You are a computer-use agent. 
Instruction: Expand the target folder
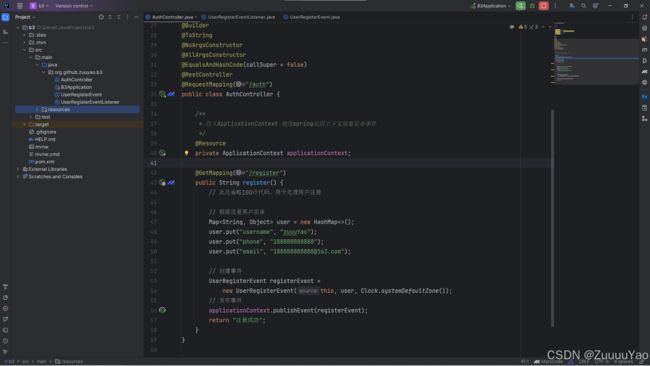coord(24,124)
